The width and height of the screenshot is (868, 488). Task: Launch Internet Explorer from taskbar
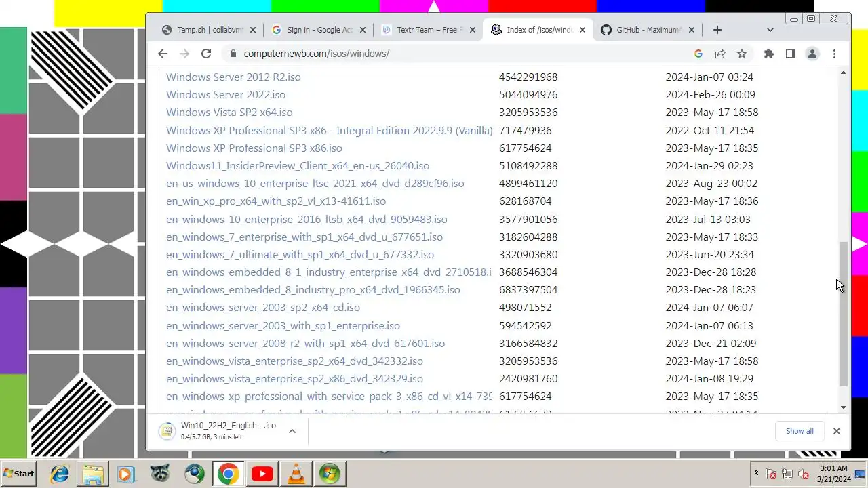point(60,474)
